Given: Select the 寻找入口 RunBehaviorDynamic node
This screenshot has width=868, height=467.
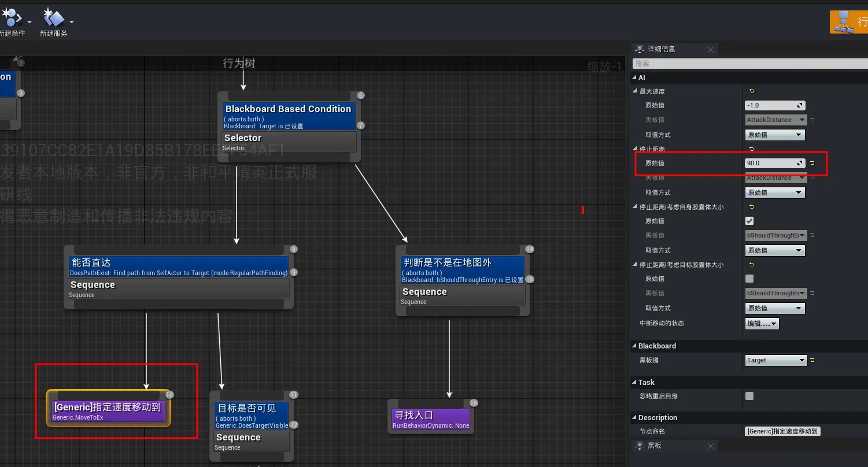Looking at the screenshot, I should tap(431, 420).
